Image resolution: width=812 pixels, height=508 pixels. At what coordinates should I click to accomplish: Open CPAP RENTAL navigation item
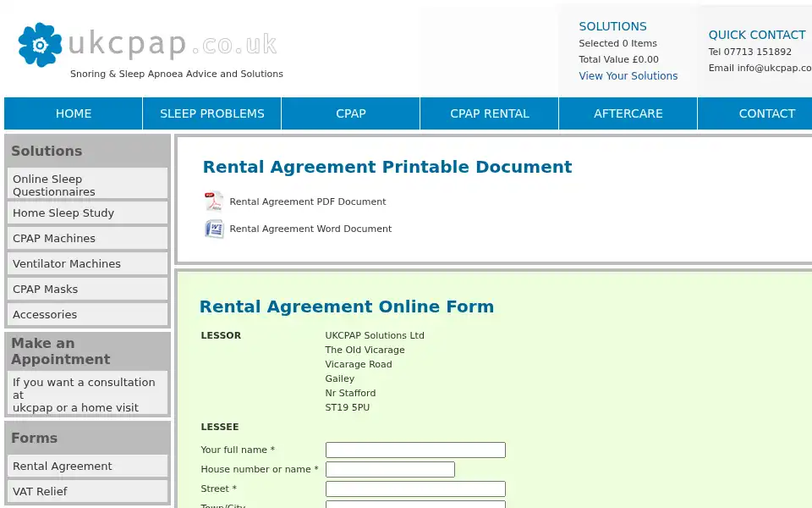click(x=490, y=113)
